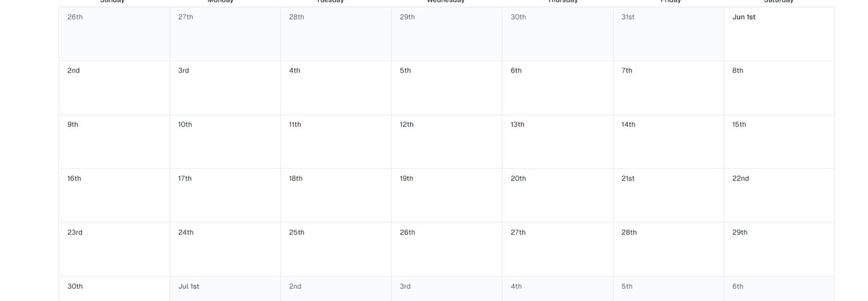The width and height of the screenshot is (868, 301).
Task: Click the 21st day cell
Action: click(x=668, y=195)
